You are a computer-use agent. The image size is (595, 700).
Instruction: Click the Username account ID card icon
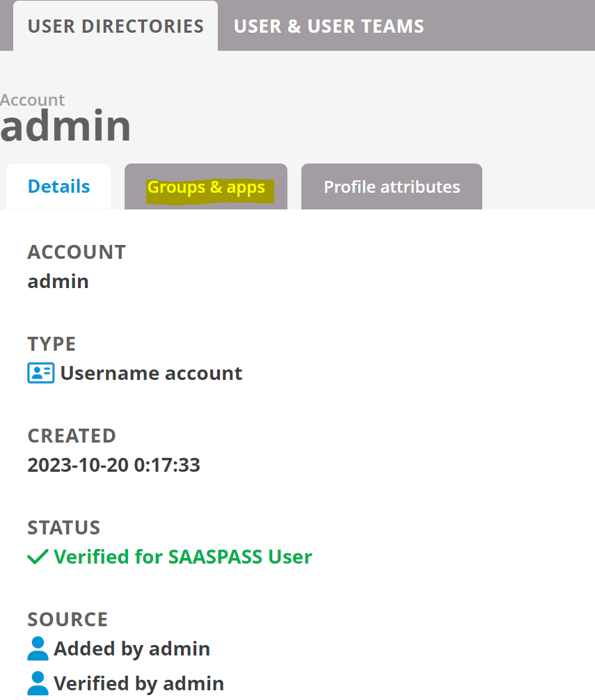click(40, 373)
